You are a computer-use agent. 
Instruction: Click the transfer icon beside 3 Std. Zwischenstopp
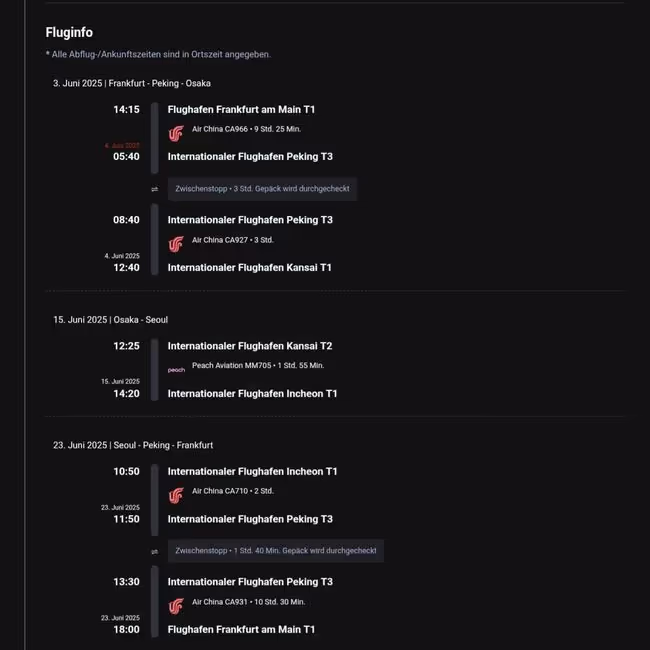(x=155, y=189)
